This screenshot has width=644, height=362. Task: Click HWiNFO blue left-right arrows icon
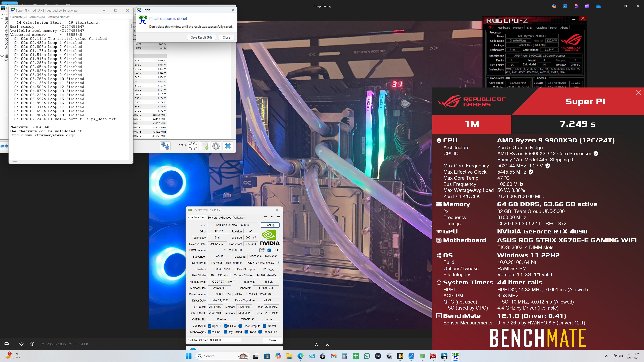coord(4,146)
